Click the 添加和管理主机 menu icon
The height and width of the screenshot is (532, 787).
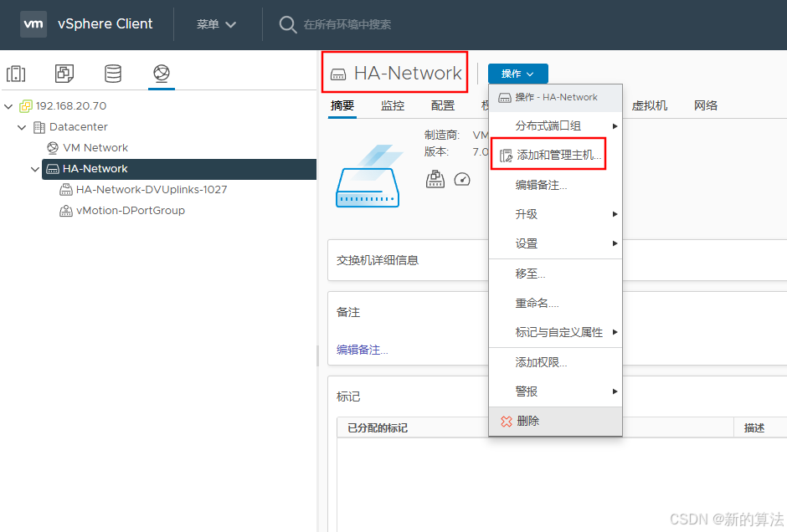tap(506, 156)
